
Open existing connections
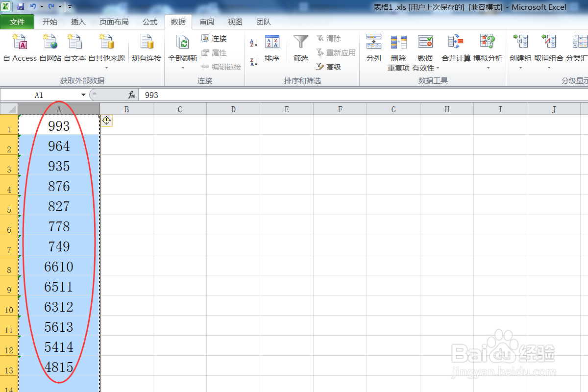coord(147,48)
